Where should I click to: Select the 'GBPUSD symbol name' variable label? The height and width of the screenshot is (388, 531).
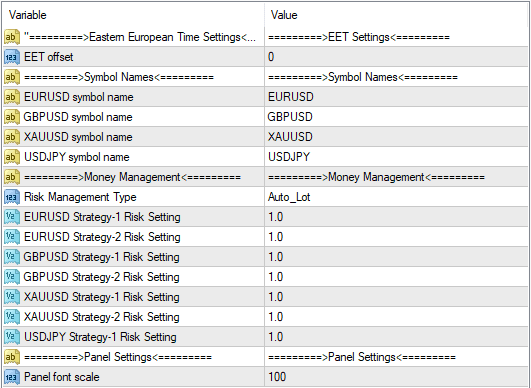click(x=78, y=117)
